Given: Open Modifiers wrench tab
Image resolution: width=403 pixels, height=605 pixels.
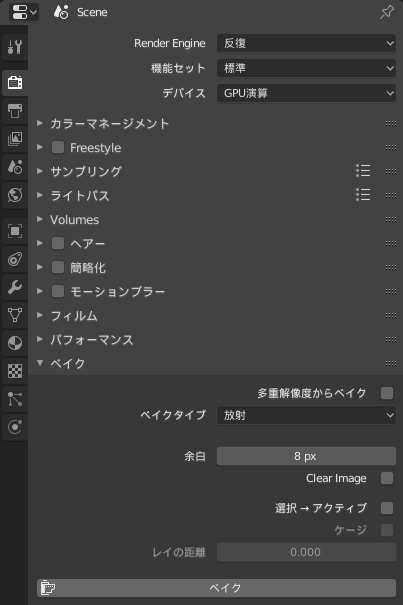Looking at the screenshot, I should 15,287.
